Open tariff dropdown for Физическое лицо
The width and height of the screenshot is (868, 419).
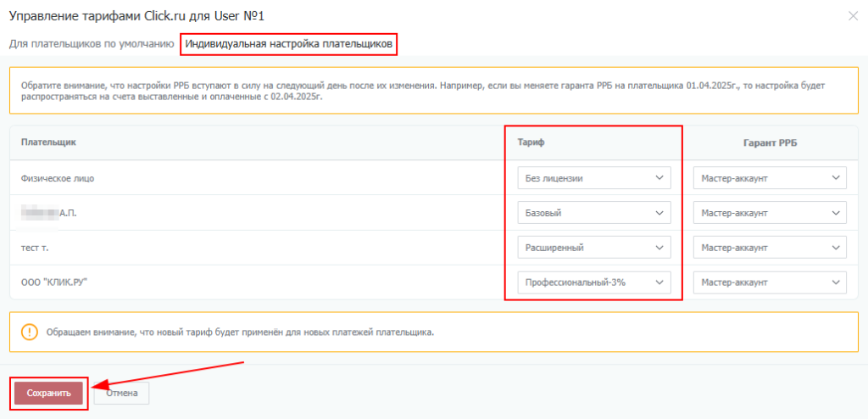point(593,178)
